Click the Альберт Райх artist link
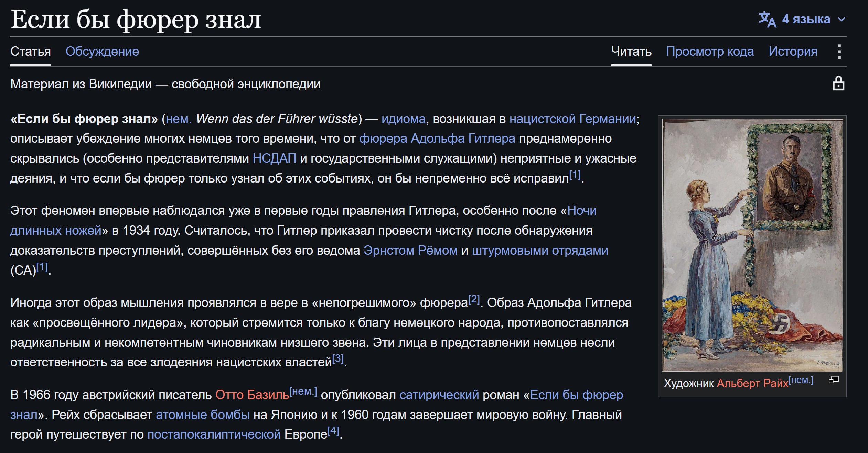The height and width of the screenshot is (453, 868). click(x=752, y=383)
